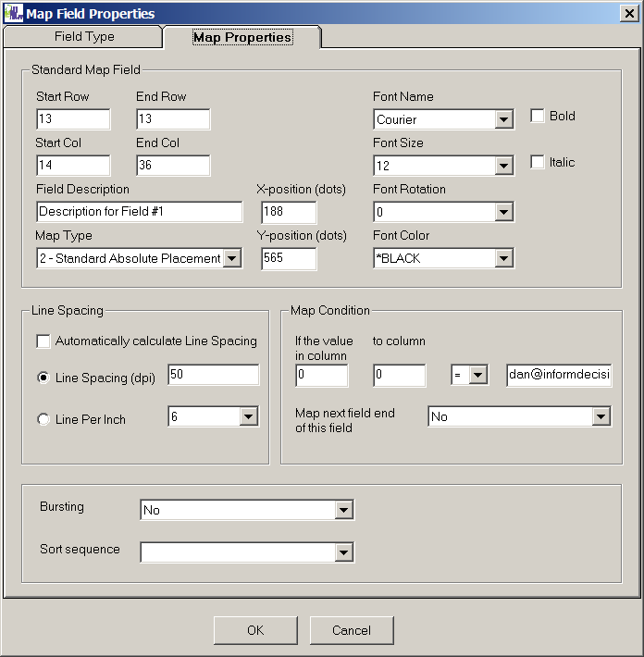Toggle the Italic checkbox
The image size is (644, 657).
pyautogui.click(x=537, y=162)
